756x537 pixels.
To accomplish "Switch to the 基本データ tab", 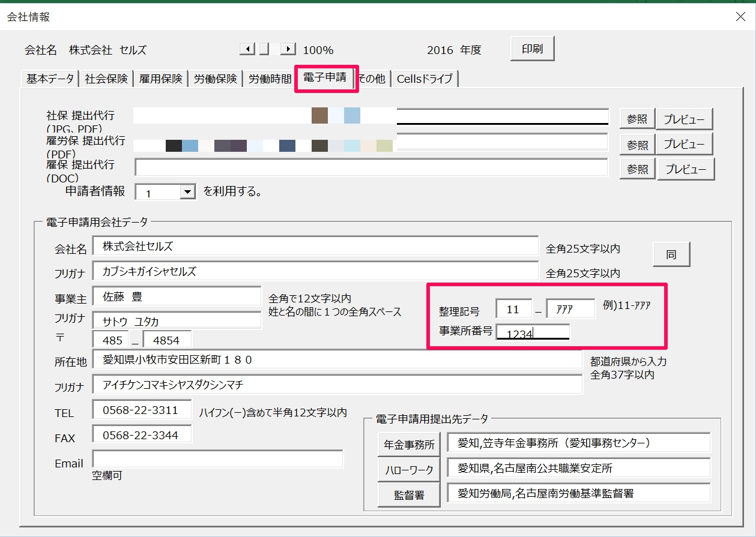I will coord(50,79).
